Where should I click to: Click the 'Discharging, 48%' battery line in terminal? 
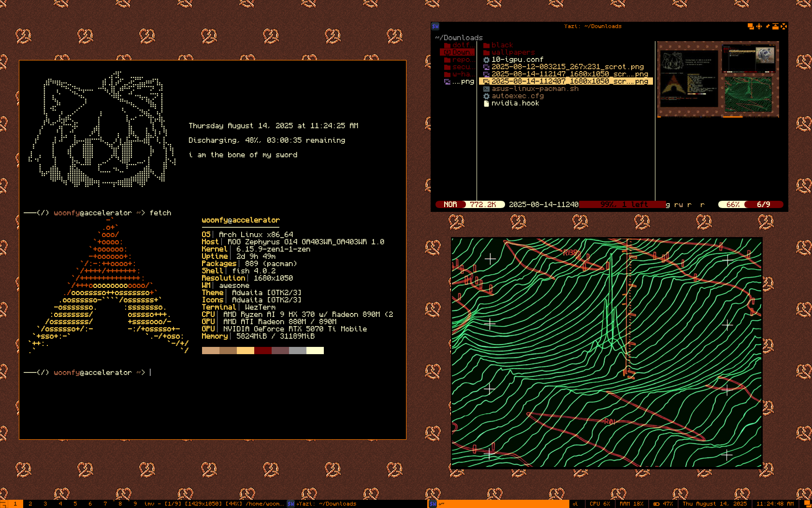pyautogui.click(x=267, y=140)
